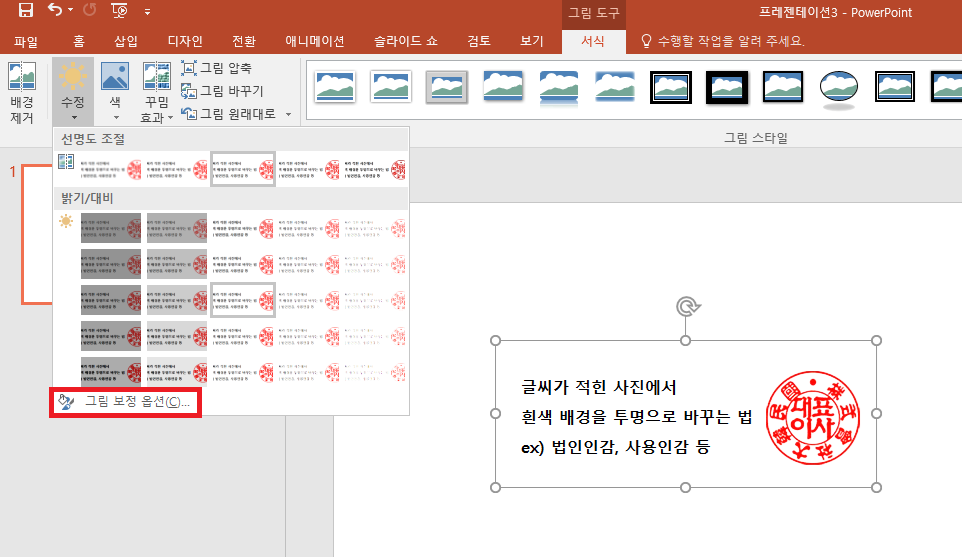Select the 서식 tab under 그림 도구
Viewport: 962px width, 557px height.
point(593,41)
